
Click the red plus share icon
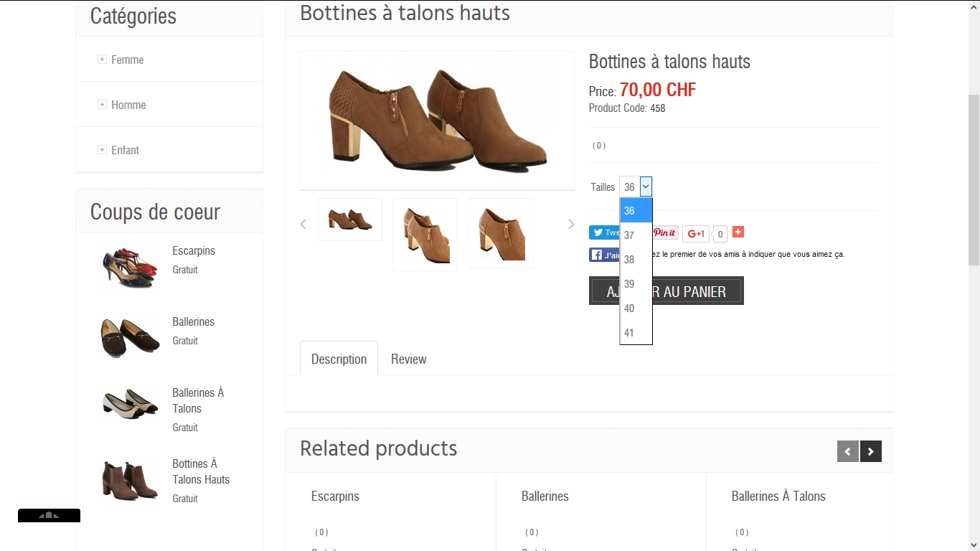[x=738, y=232]
